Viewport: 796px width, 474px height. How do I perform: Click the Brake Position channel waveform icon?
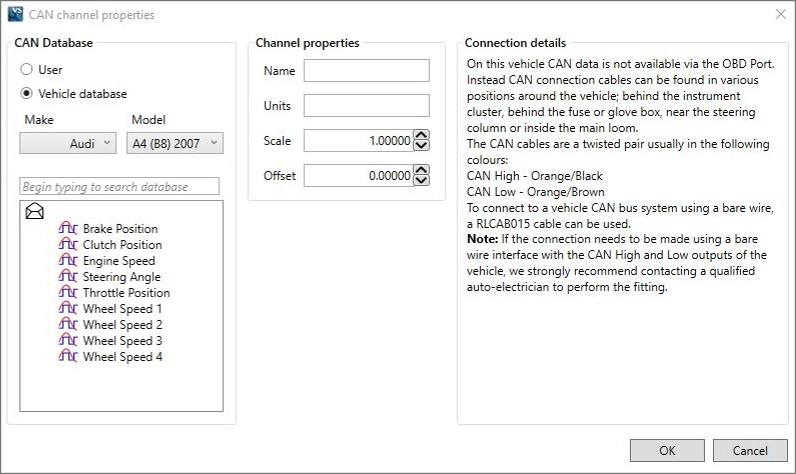(x=68, y=228)
